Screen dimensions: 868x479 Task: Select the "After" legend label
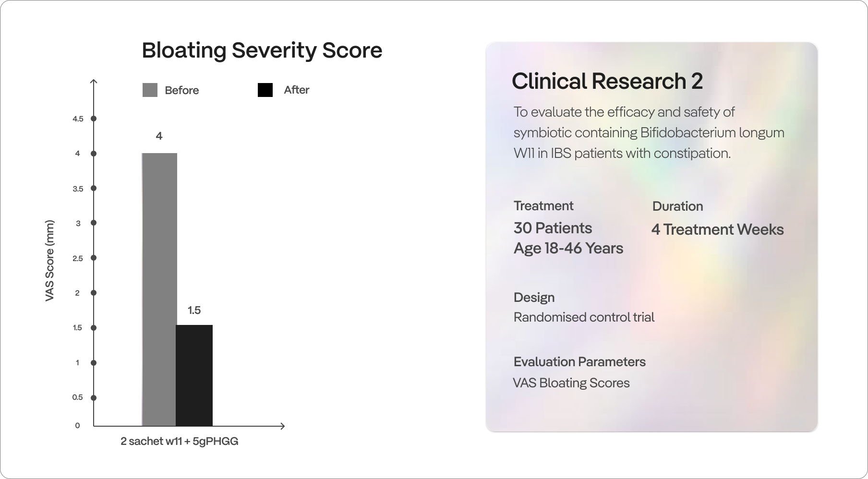pyautogui.click(x=296, y=90)
